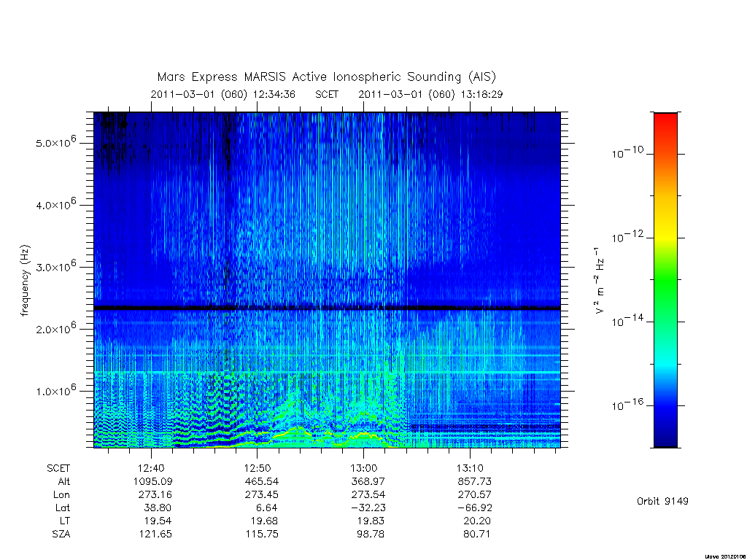Click the 10^-10 colorbar label

pos(627,152)
